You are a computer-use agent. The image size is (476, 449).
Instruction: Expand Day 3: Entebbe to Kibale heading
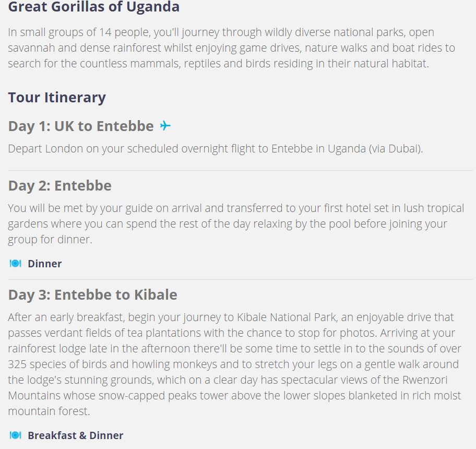(x=92, y=295)
